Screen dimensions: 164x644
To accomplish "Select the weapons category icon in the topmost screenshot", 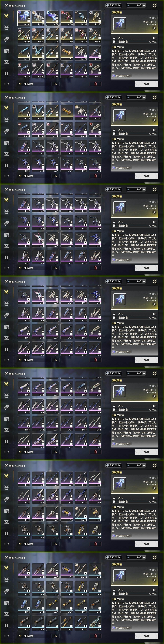I will pos(7,16).
